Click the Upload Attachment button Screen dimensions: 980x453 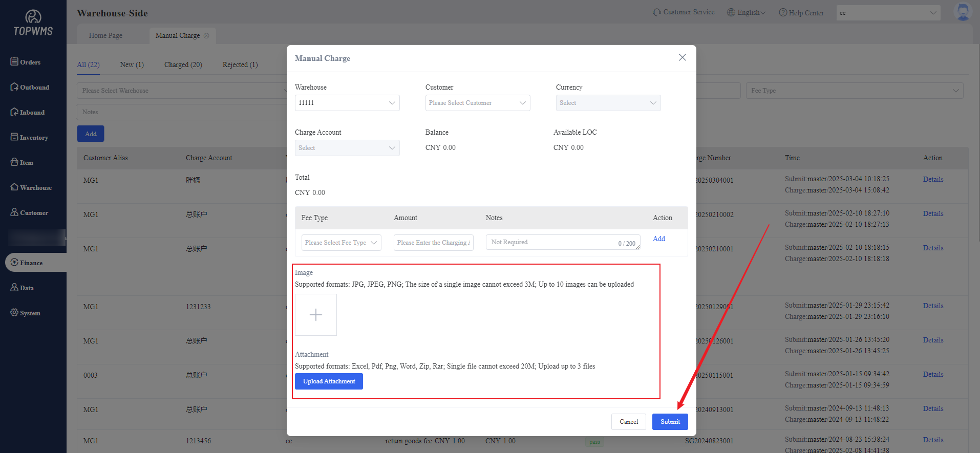329,381
